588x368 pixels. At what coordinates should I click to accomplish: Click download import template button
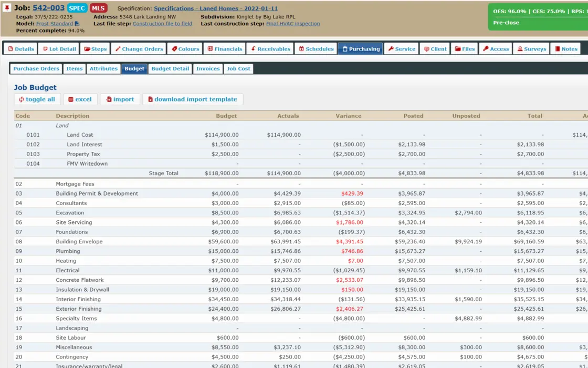(192, 99)
